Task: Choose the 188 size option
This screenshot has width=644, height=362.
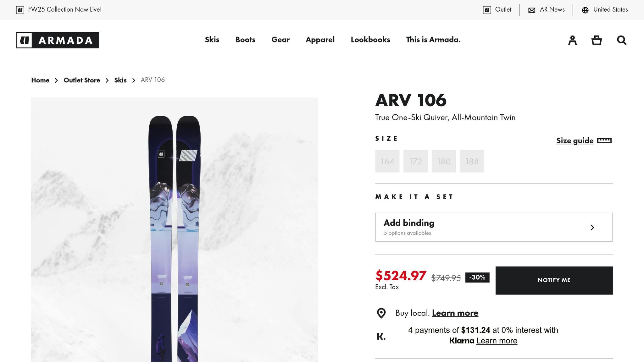Action: [472, 161]
